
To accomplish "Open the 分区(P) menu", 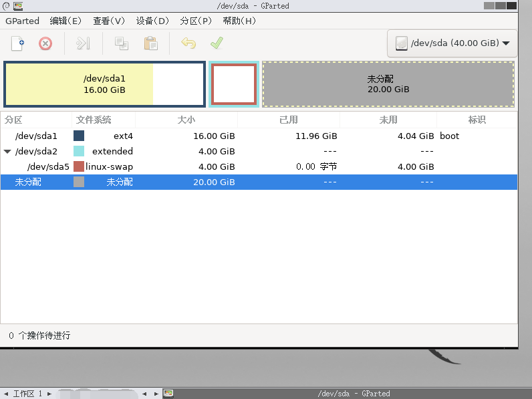I will 195,21.
